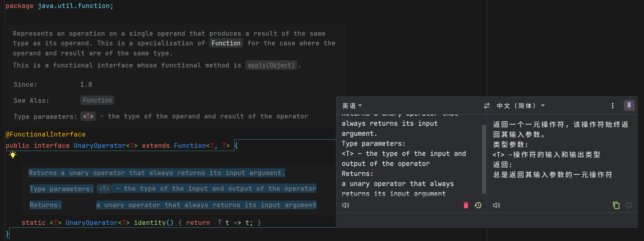The height and width of the screenshot is (241, 644).
Task: Click the yellow lightbulb quick-fix icon
Action: [x=13, y=155]
